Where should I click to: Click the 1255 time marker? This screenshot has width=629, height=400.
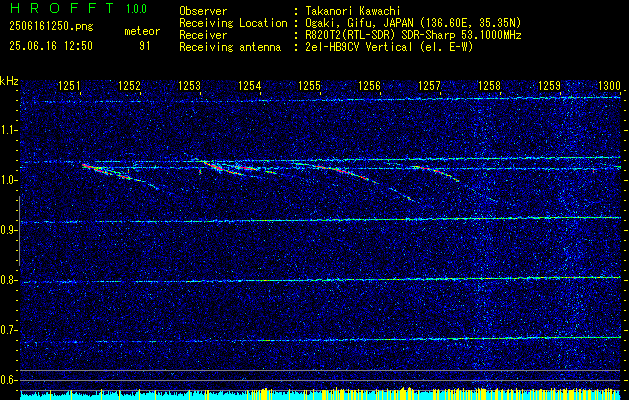309,85
